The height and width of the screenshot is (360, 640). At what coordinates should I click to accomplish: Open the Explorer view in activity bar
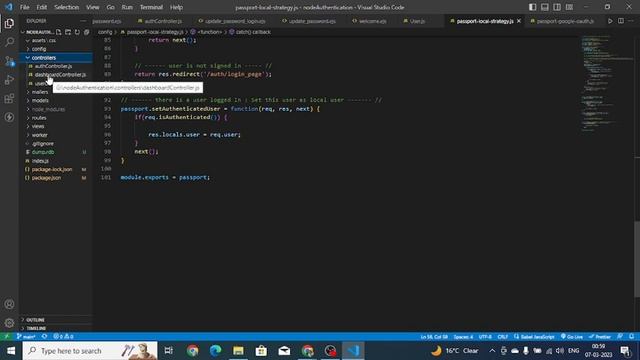click(x=9, y=23)
